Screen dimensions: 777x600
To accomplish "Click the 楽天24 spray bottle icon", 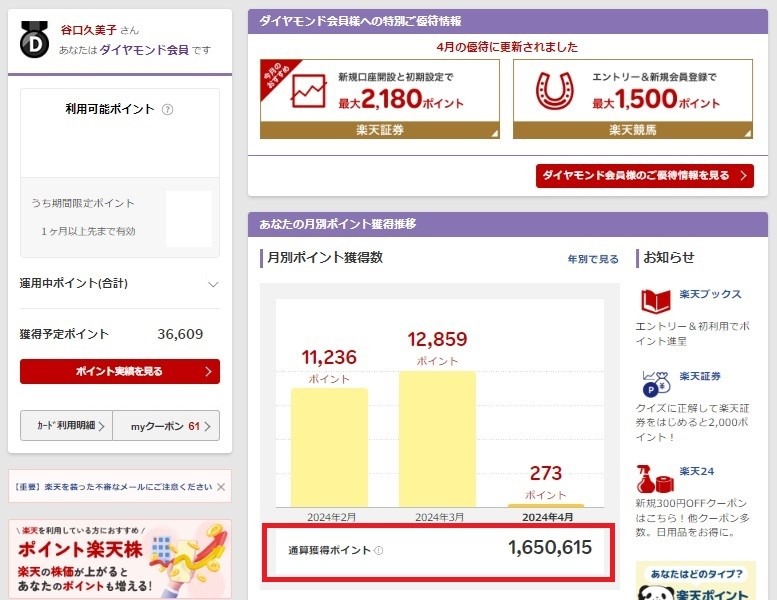I will pyautogui.click(x=655, y=479).
